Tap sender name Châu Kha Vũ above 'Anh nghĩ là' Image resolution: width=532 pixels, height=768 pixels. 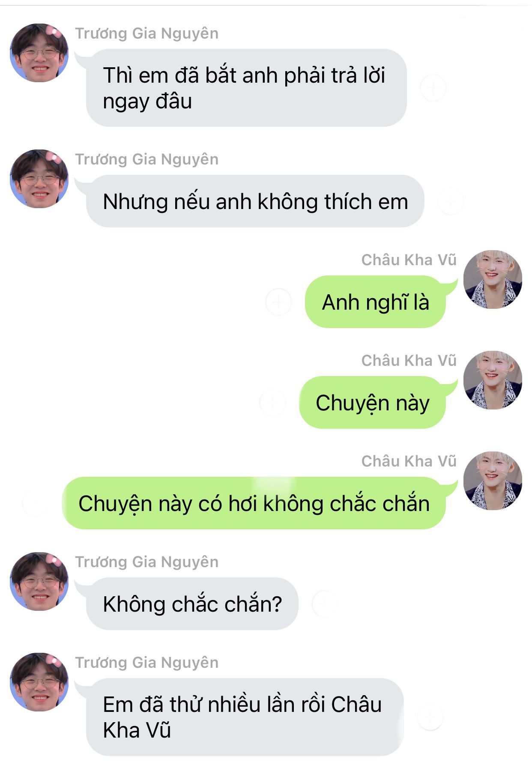[x=409, y=260]
